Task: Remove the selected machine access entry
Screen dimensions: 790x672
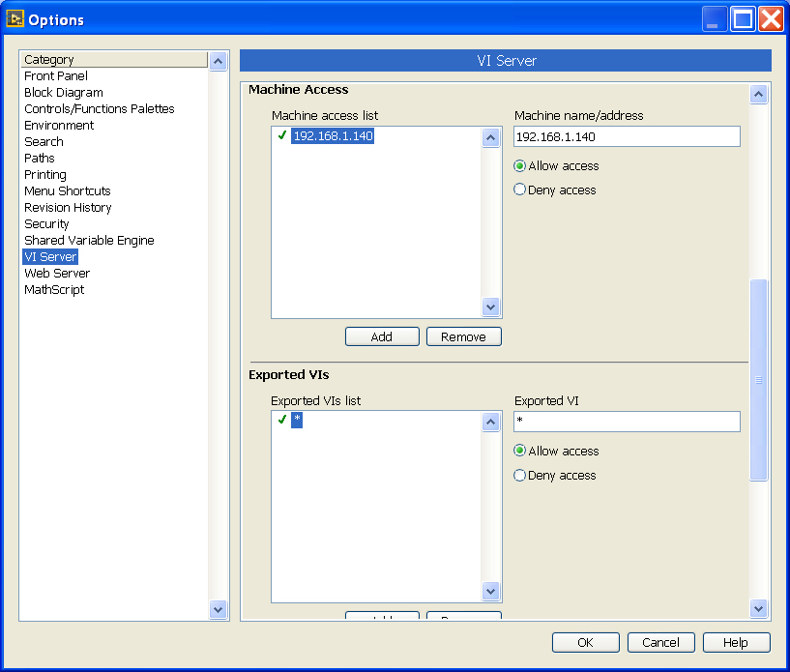Action: pos(463,336)
